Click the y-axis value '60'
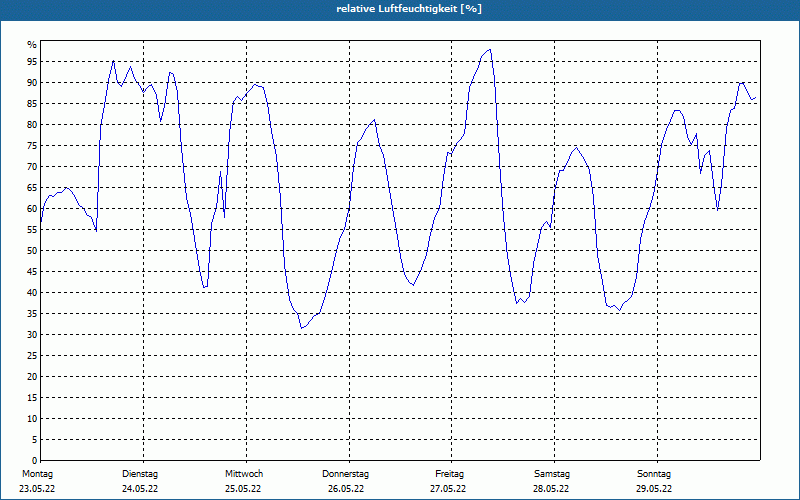 (x=32, y=209)
